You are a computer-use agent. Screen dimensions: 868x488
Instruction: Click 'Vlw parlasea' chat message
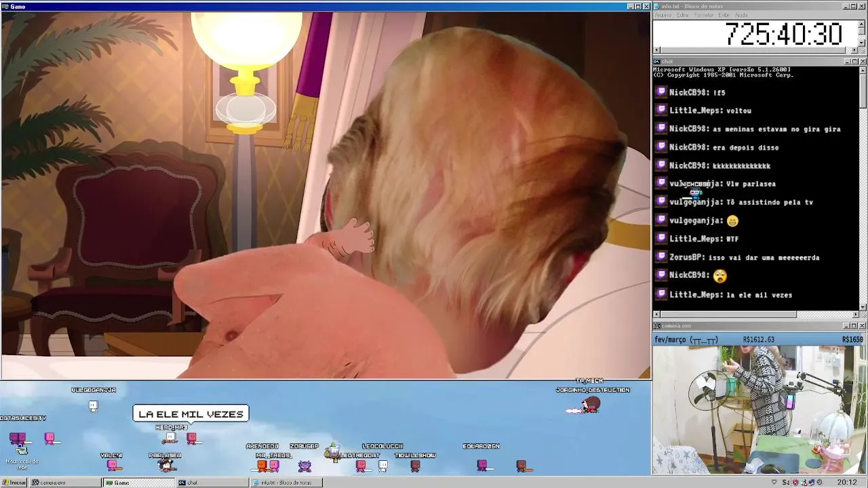click(x=751, y=184)
